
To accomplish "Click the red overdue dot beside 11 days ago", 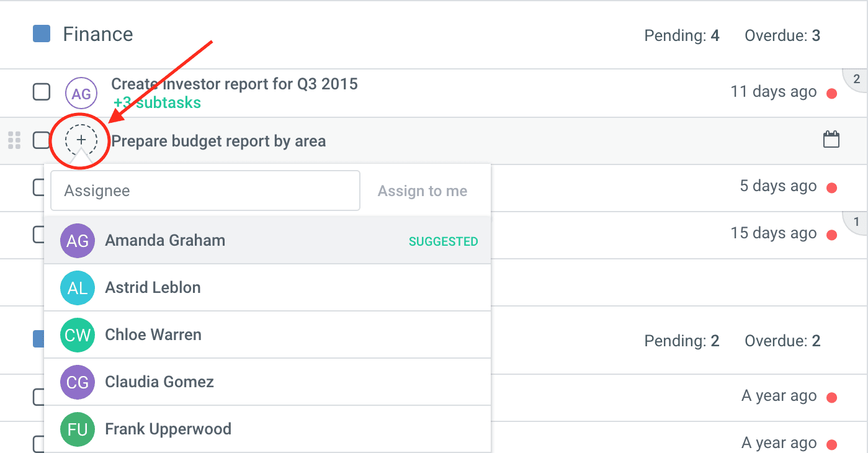I will coord(832,94).
